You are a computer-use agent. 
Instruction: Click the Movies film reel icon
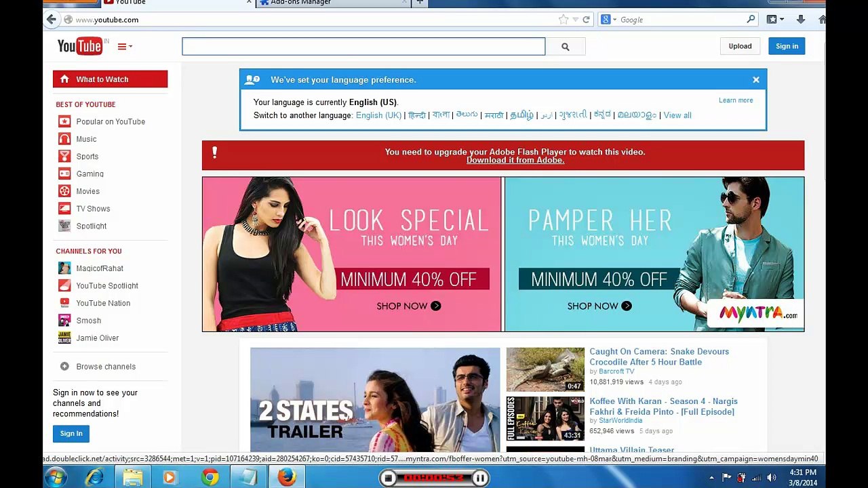64,191
